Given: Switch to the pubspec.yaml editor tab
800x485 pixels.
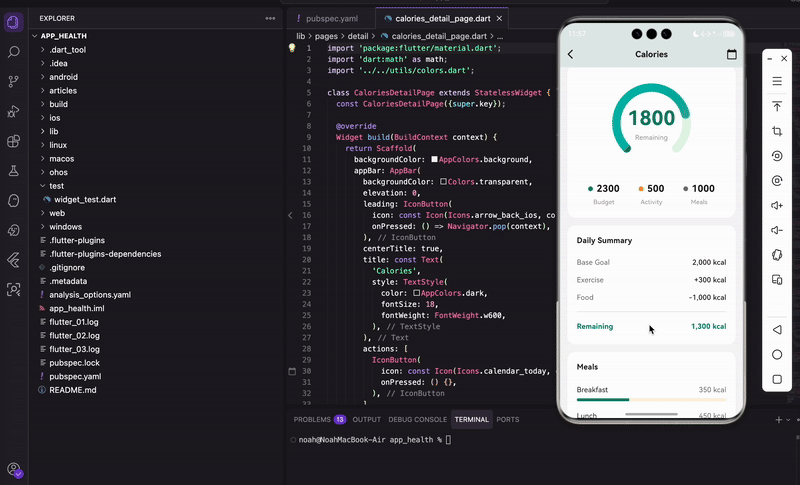Looking at the screenshot, I should 331,18.
